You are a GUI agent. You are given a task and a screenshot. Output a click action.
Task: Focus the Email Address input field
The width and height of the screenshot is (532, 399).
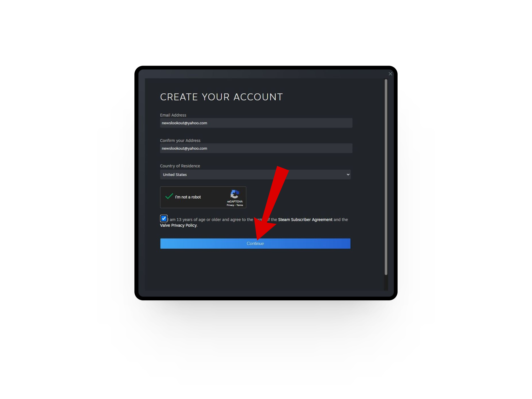[x=256, y=123]
